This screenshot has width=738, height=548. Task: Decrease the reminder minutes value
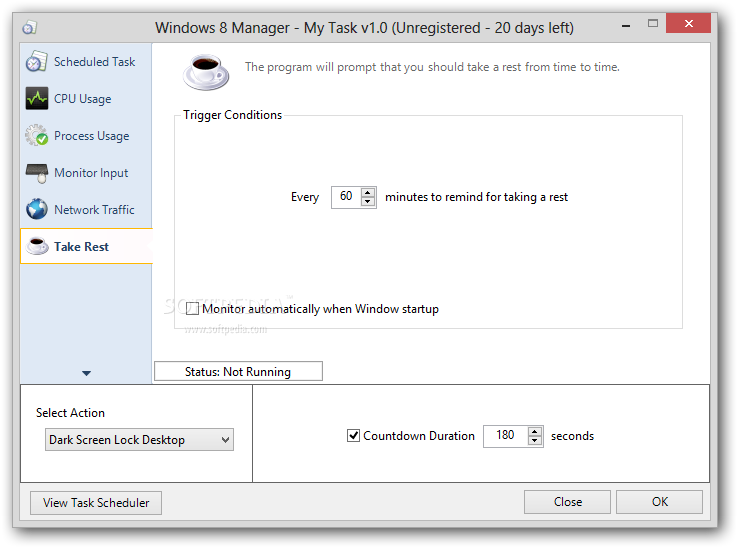tap(368, 202)
